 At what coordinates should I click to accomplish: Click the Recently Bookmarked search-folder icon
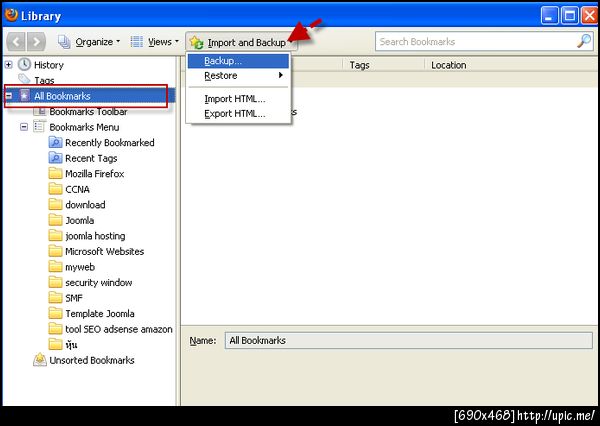[55, 142]
